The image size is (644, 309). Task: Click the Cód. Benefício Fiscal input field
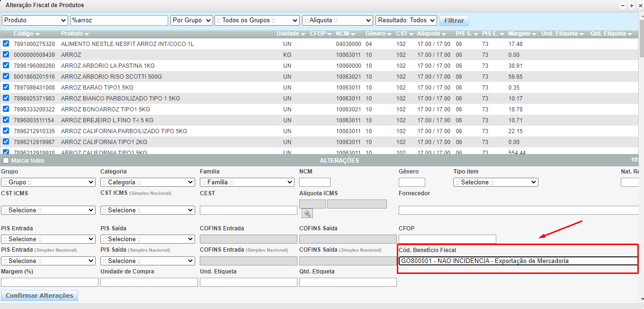tap(518, 261)
